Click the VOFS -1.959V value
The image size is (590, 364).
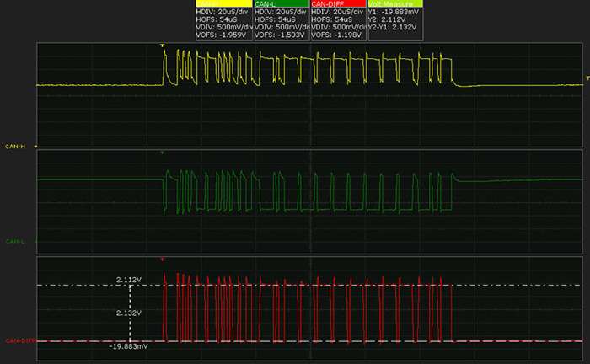point(221,35)
